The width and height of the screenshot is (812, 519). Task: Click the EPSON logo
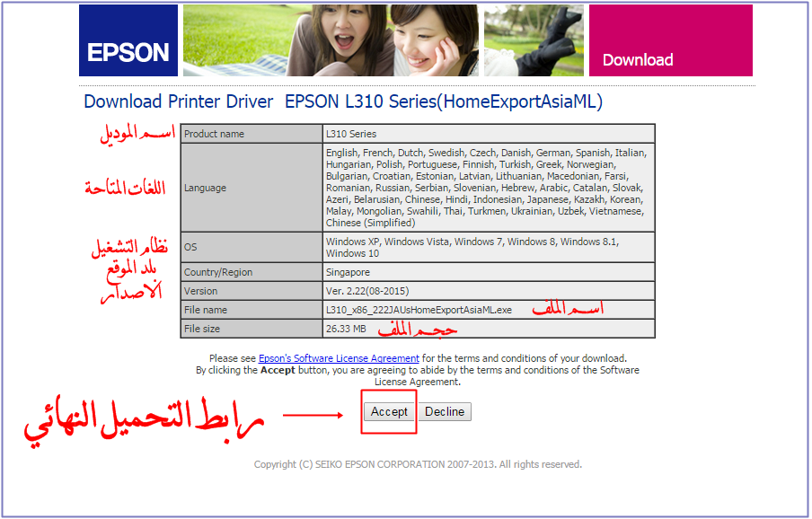128,40
